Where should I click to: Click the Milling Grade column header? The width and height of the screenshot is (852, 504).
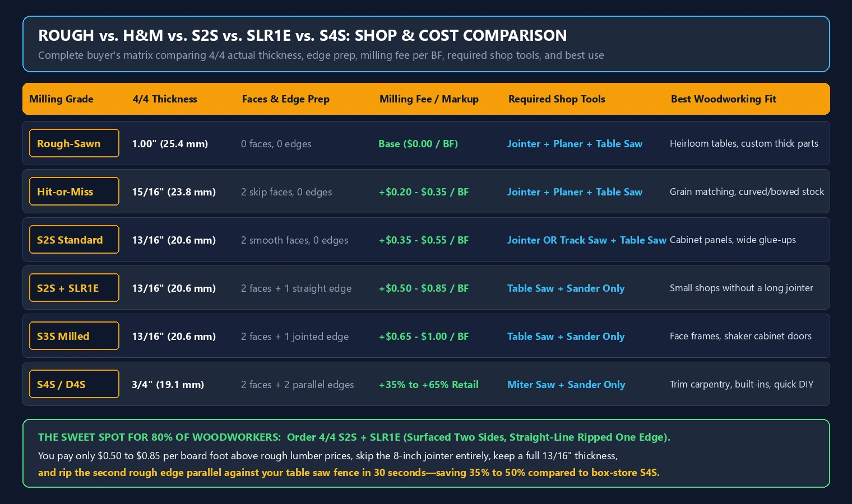(61, 99)
